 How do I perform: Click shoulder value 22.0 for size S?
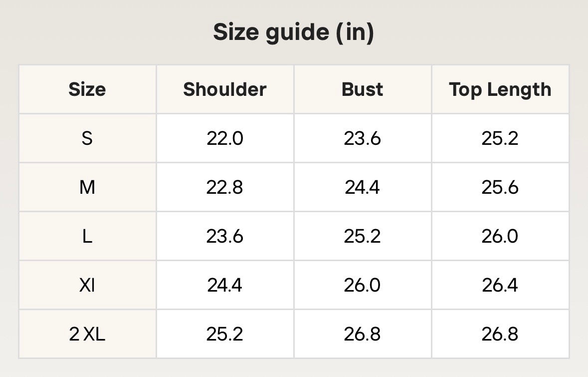(x=224, y=138)
